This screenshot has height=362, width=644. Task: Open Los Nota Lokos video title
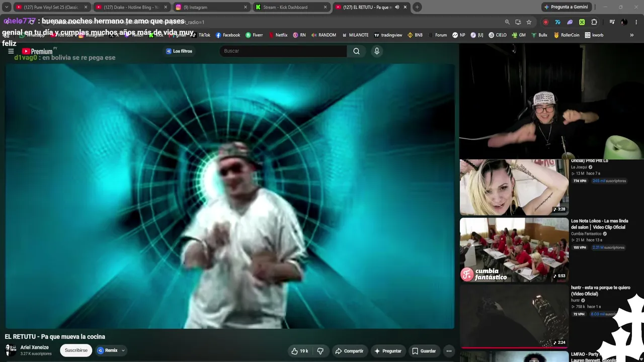600,224
